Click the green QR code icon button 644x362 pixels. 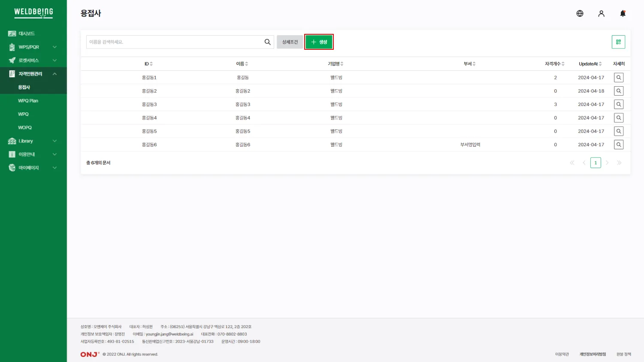(x=618, y=42)
